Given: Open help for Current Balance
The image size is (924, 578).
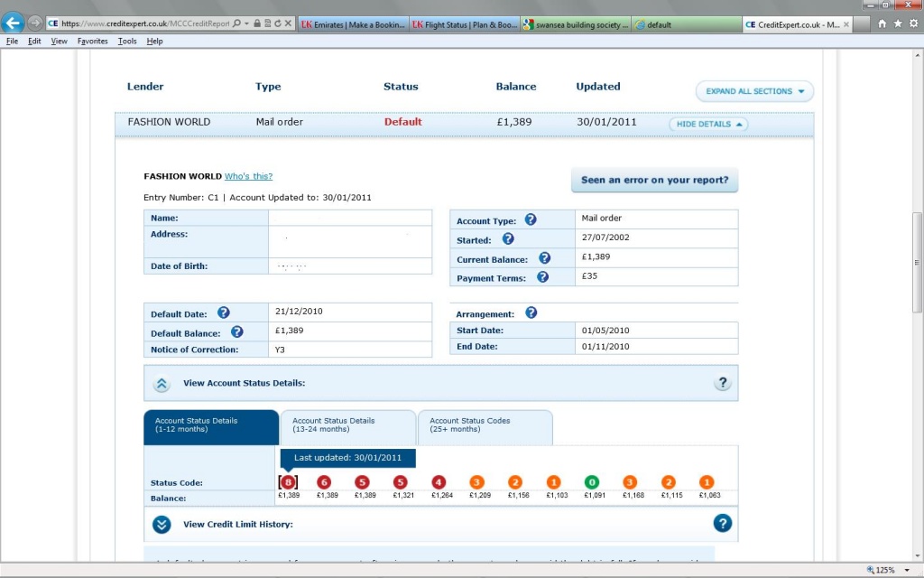Looking at the screenshot, I should (544, 258).
